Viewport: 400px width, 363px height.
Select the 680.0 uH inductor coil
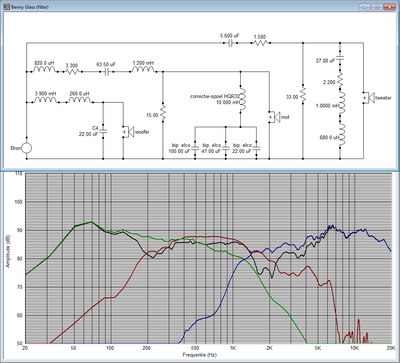341,135
